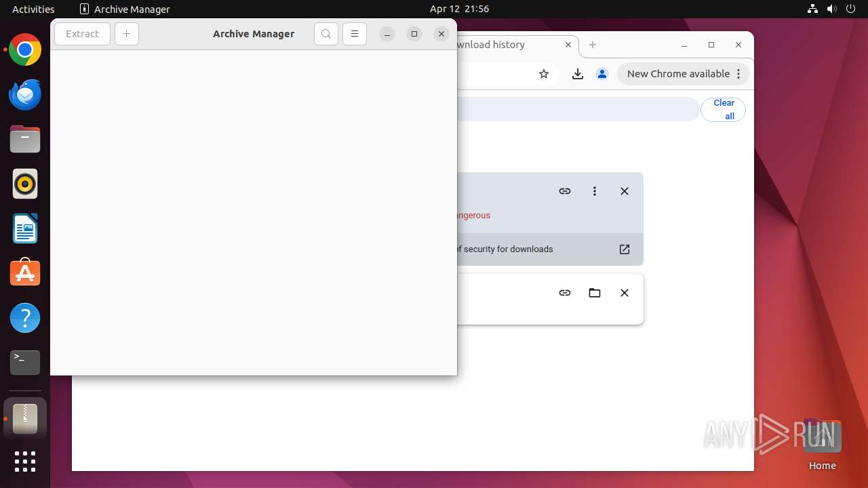Remove the second download from list
The height and width of the screenshot is (488, 868).
click(625, 293)
